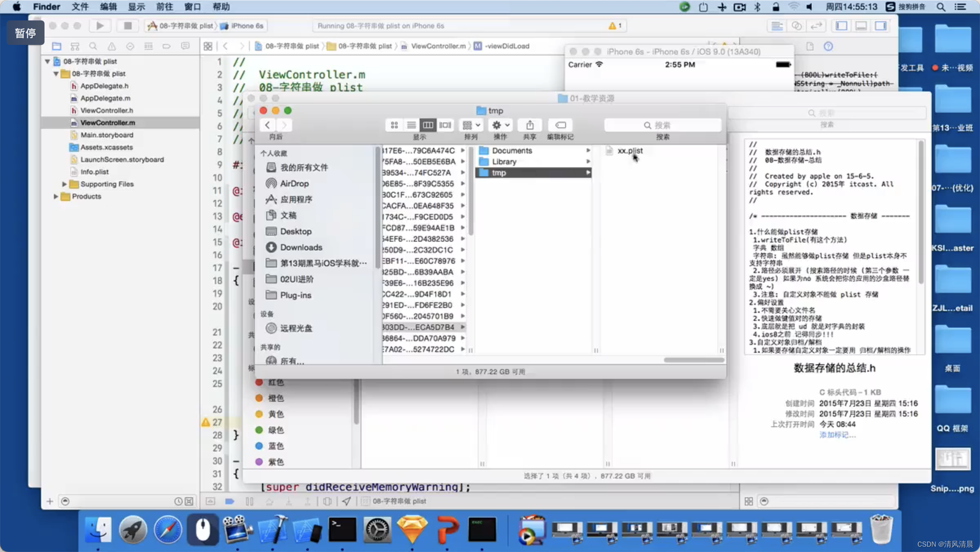Screen dimensions: 980x552
Task: Select the column view icon in Finder
Action: click(x=428, y=125)
